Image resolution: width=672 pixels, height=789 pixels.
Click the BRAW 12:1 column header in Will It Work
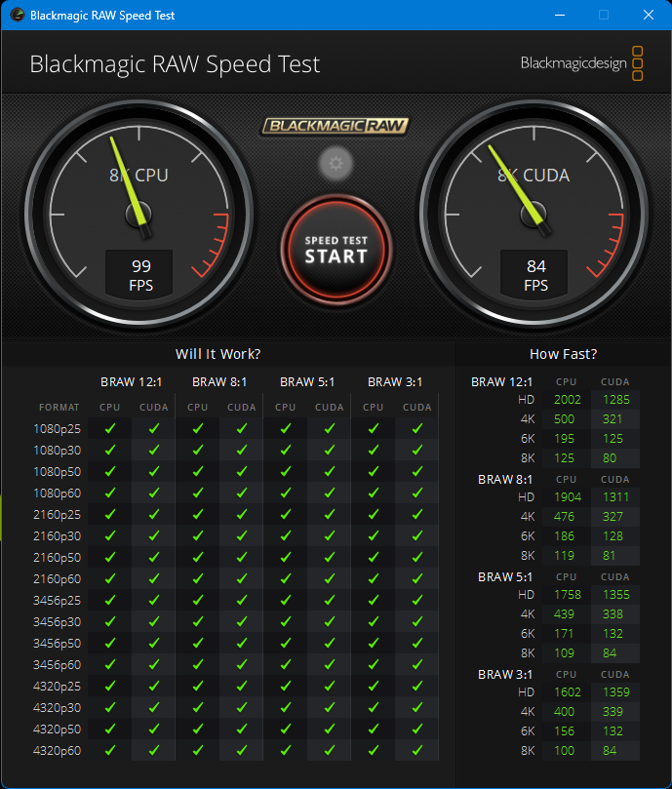pos(132,382)
